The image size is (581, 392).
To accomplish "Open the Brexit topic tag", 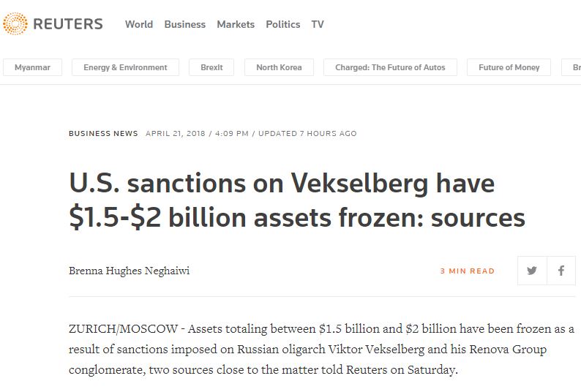I will pos(211,67).
